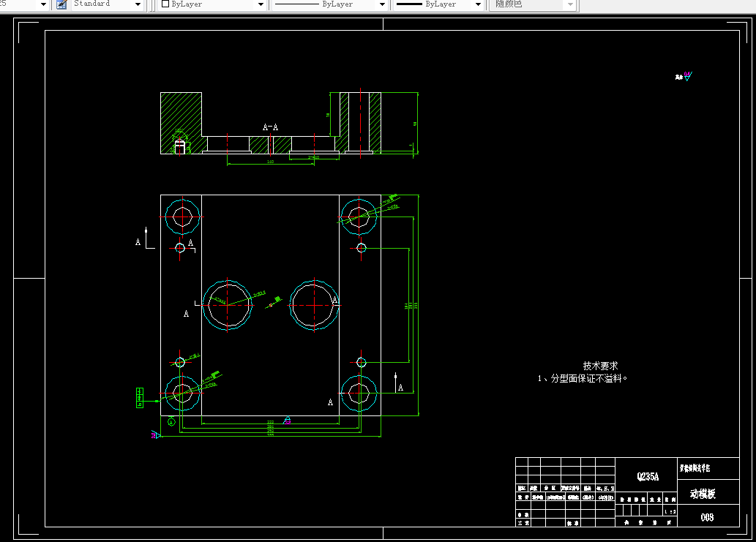
Task: Click the table style icon beside Standard
Action: pos(61,4)
